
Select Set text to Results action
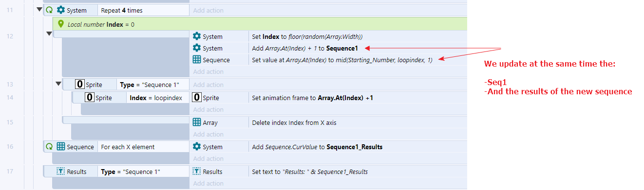328,172
